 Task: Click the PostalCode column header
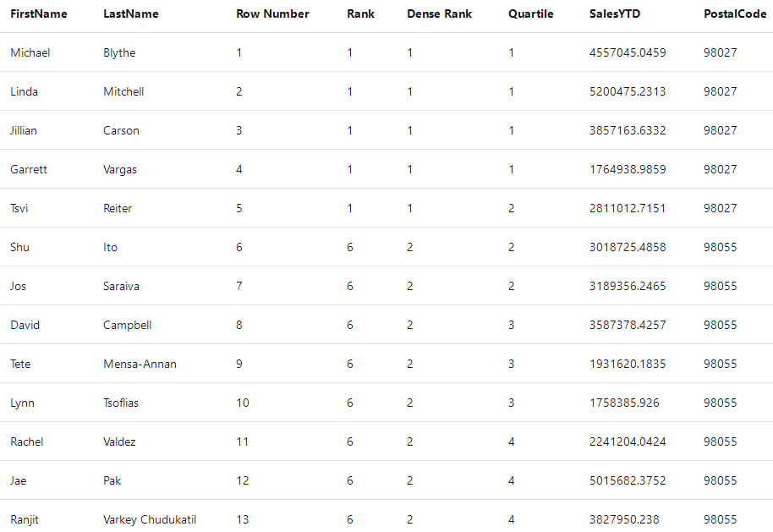(x=735, y=14)
